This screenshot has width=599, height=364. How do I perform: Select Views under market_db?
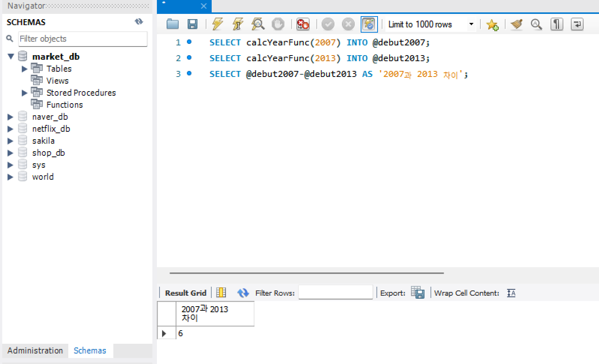point(57,81)
